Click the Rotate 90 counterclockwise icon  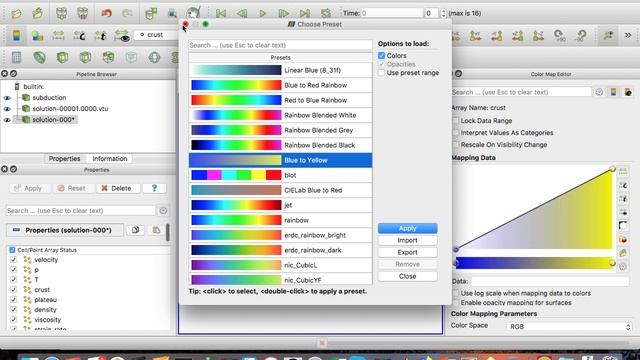click(x=581, y=36)
